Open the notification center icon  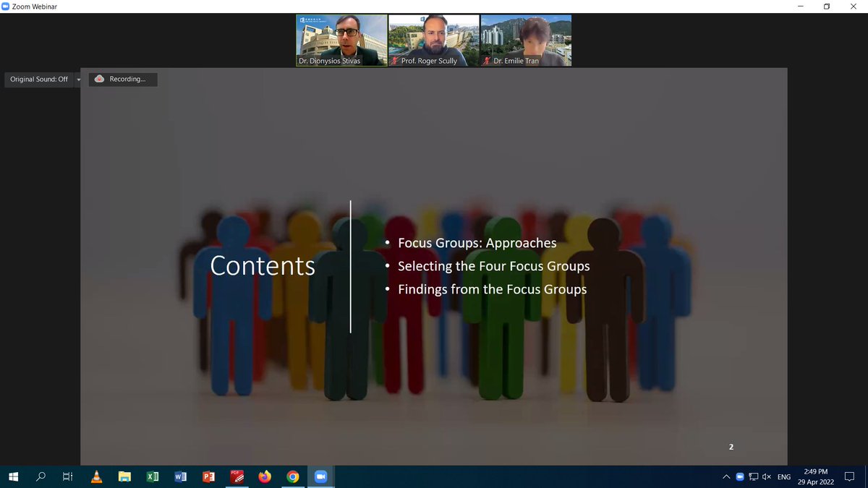pos(851,477)
